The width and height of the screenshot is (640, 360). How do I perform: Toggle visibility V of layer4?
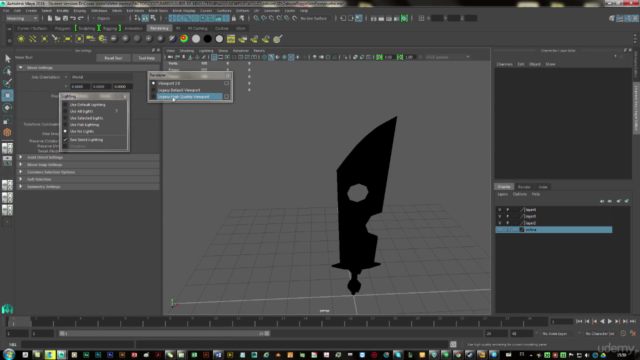(500, 210)
